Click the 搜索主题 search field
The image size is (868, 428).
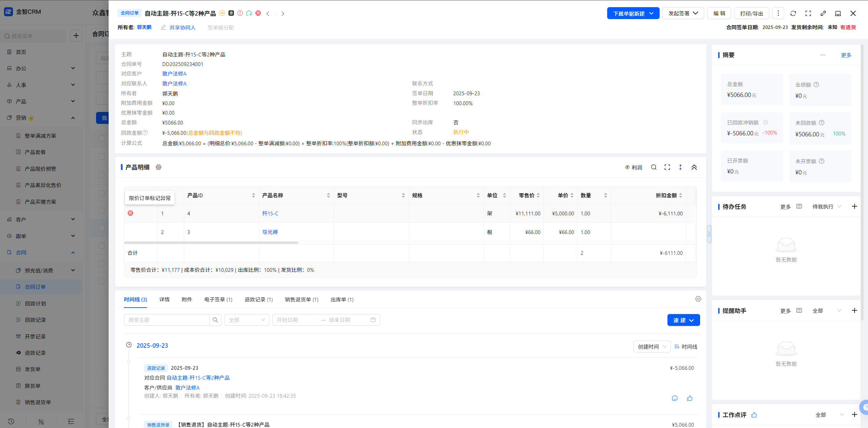(167, 320)
